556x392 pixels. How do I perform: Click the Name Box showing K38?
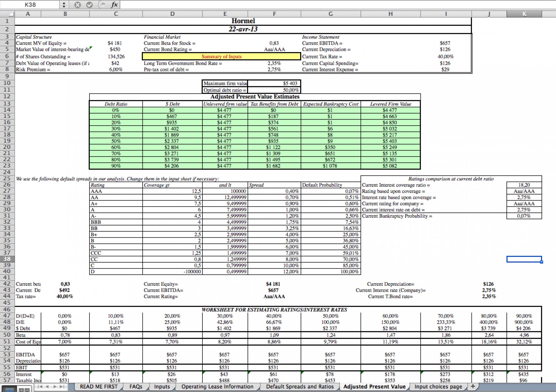[30, 5]
